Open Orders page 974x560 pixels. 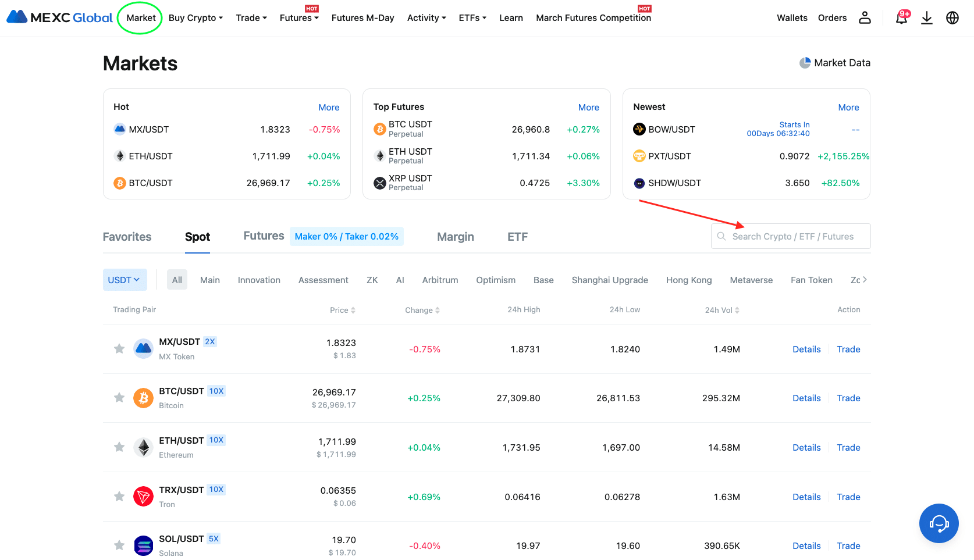832,18
